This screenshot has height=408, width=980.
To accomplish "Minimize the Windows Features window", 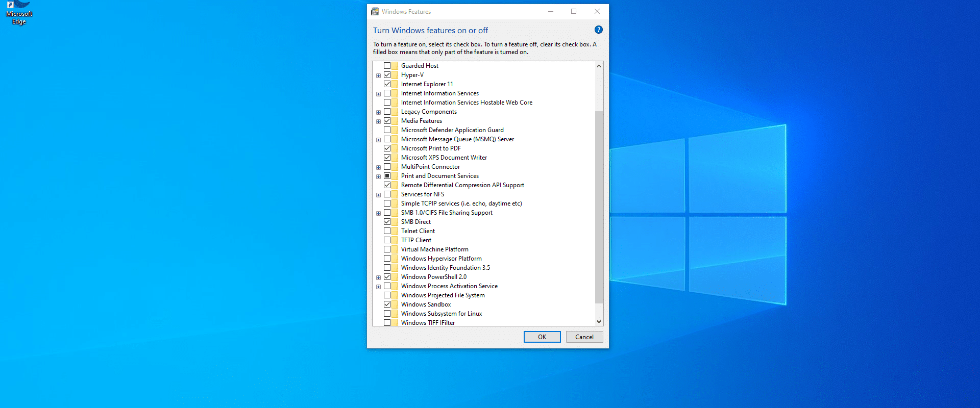I will click(x=551, y=11).
